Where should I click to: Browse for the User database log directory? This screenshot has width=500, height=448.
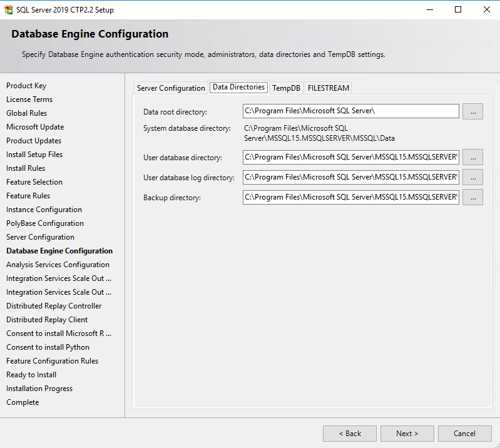click(x=472, y=177)
